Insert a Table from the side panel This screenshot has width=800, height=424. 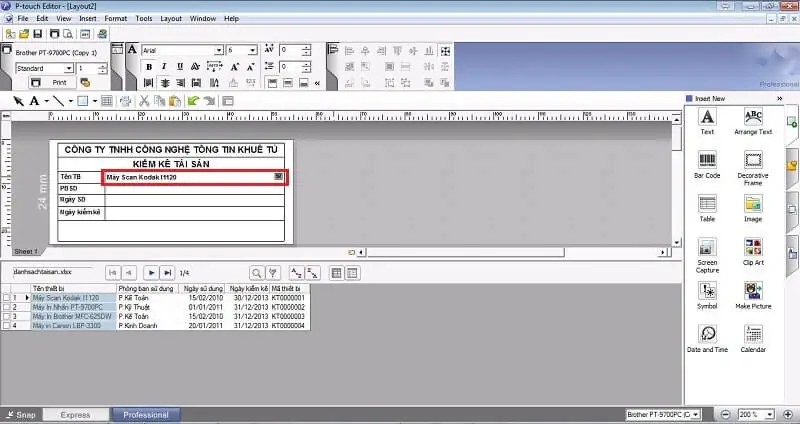point(707,208)
